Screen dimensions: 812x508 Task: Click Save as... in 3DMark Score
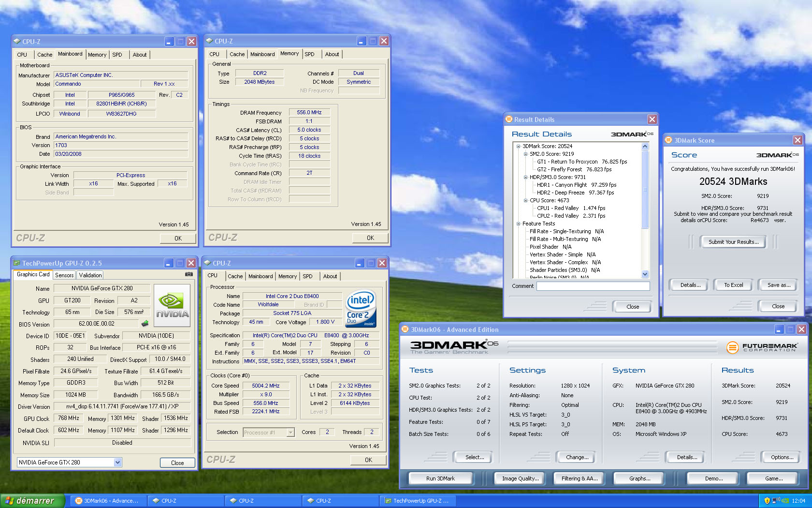779,285
